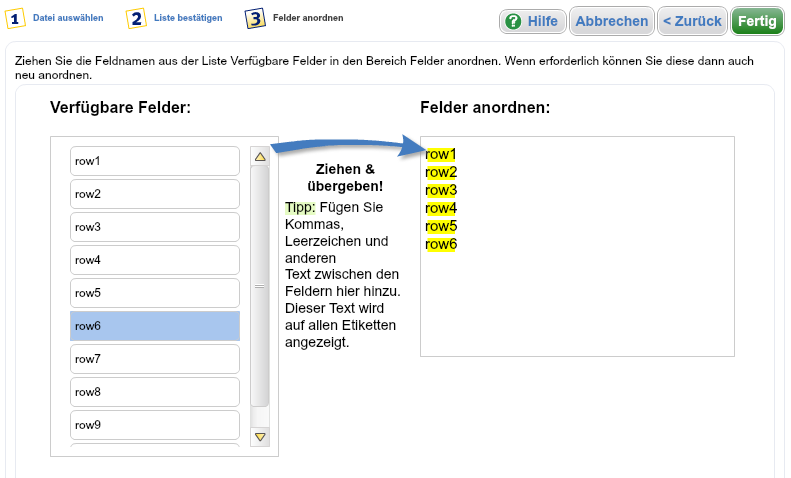Screen dimensions: 791x478
Task: Click empty space in Felder anordnen box
Action: [x=600, y=300]
